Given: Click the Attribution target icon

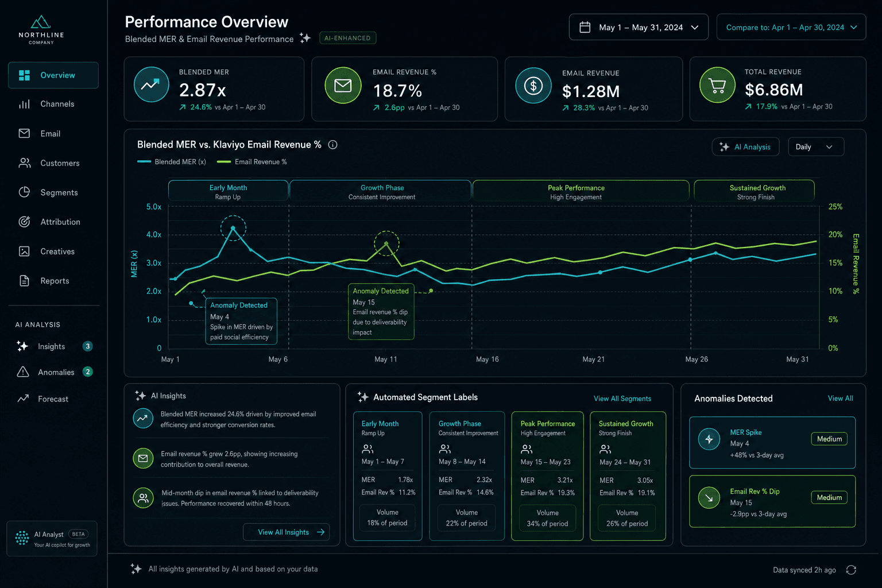Looking at the screenshot, I should click(24, 222).
